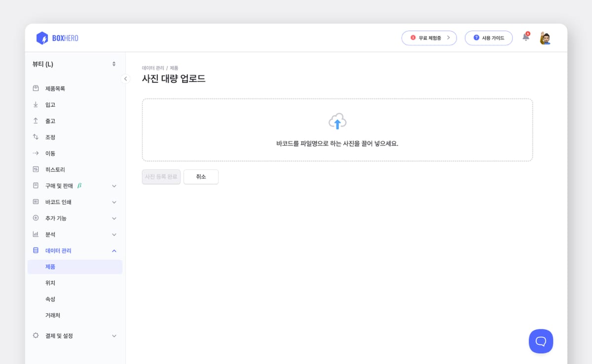Click the 결제 및 설정 gear icon

coord(35,335)
